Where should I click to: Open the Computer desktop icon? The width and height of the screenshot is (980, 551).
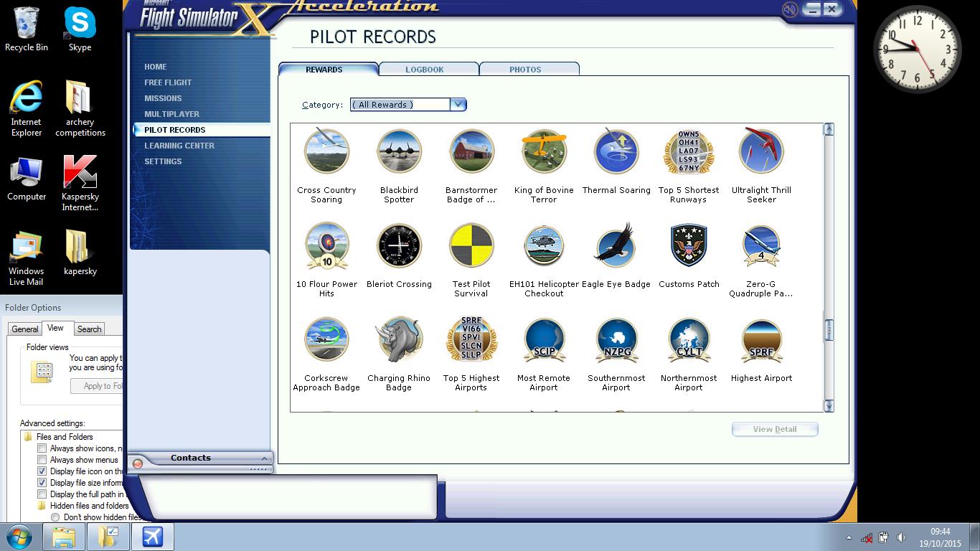[x=27, y=179]
